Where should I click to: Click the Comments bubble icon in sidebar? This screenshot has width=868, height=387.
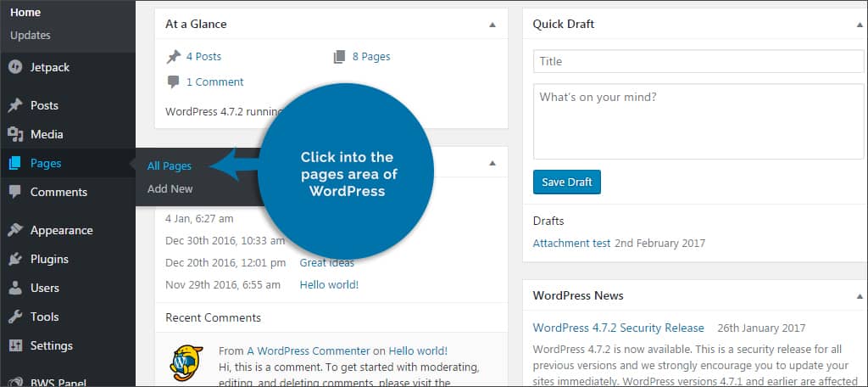coord(15,192)
